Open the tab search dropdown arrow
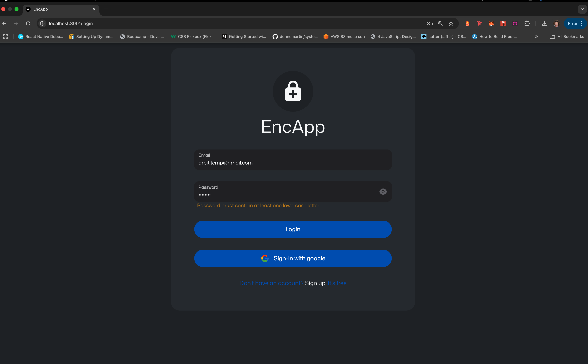Viewport: 588px width, 364px height. click(582, 9)
